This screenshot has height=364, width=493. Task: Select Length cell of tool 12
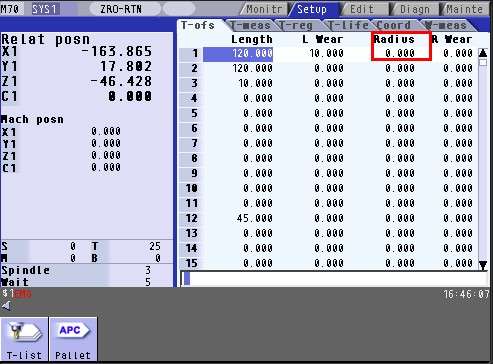click(x=238, y=218)
